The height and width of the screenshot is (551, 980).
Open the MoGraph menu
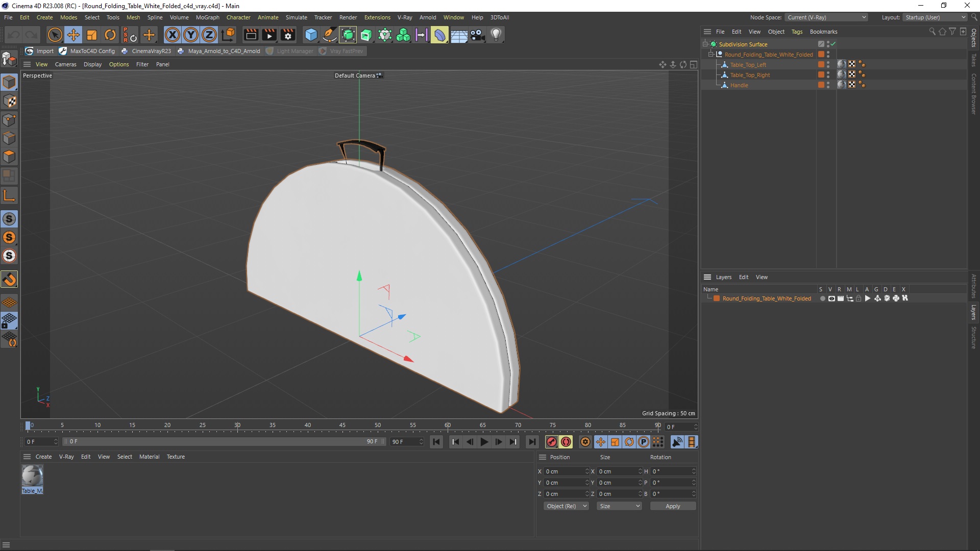click(x=207, y=17)
